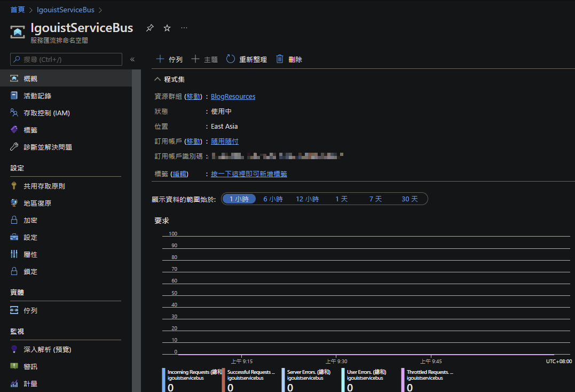Click the sidebar vertical scrollbar
575x392 pixels.
(137, 231)
